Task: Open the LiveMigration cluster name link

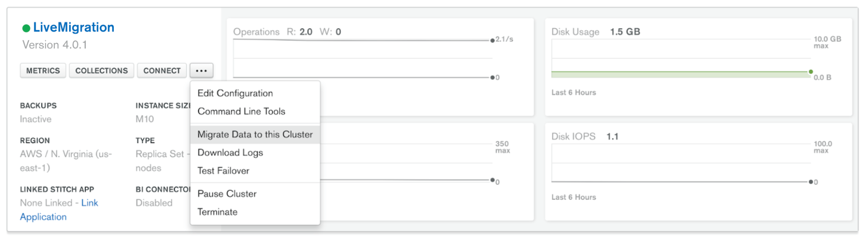Action: coord(73,27)
